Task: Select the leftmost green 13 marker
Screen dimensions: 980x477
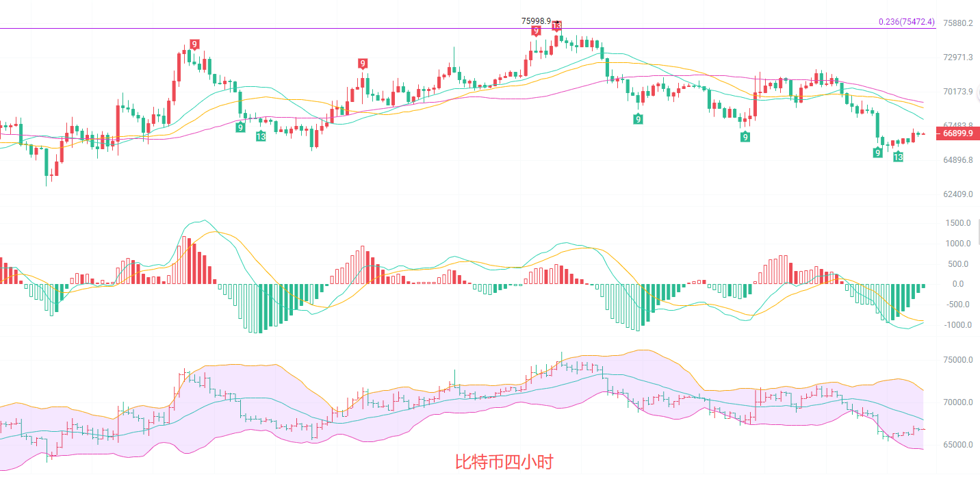Action: click(x=261, y=136)
